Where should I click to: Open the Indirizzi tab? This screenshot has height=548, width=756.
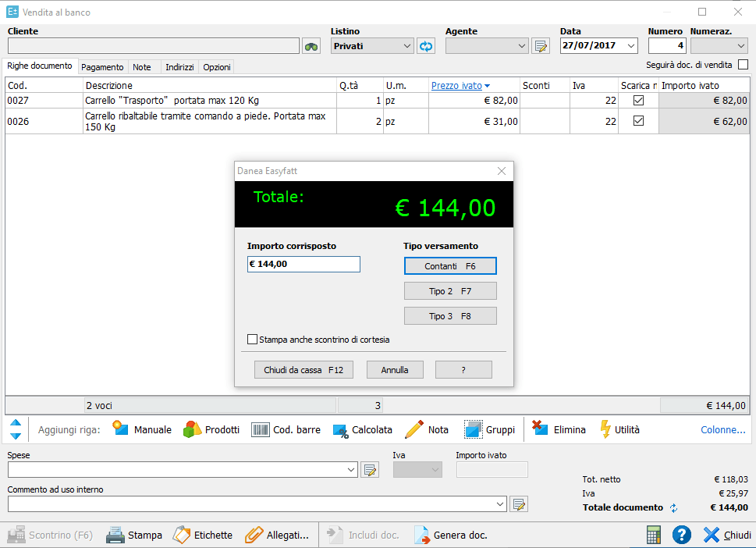point(179,66)
